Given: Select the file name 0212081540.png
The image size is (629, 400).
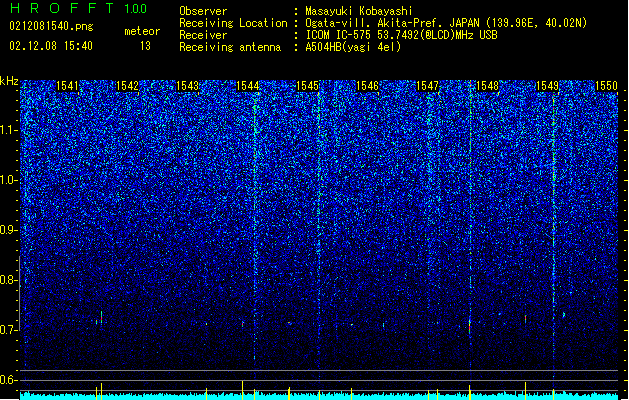Looking at the screenshot, I should click(51, 26).
